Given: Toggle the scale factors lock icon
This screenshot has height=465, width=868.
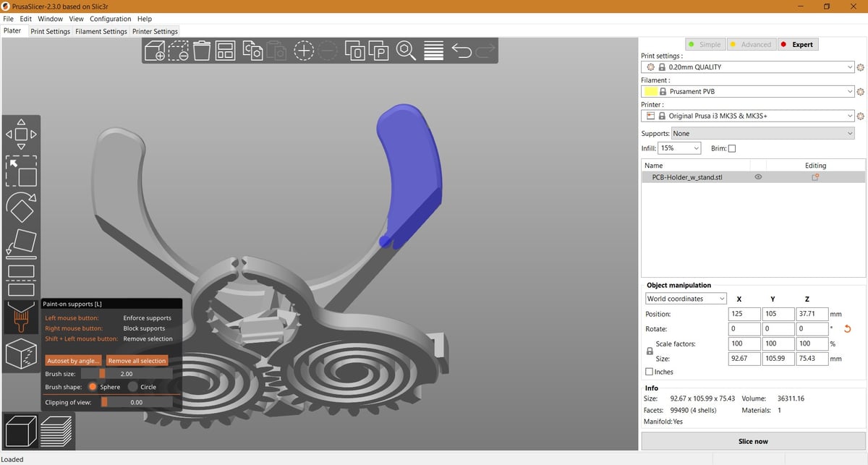Looking at the screenshot, I should click(649, 351).
